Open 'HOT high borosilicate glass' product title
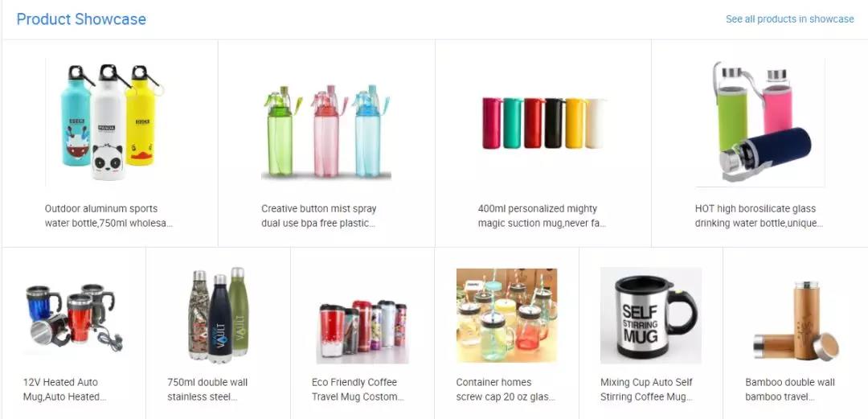 [759, 216]
